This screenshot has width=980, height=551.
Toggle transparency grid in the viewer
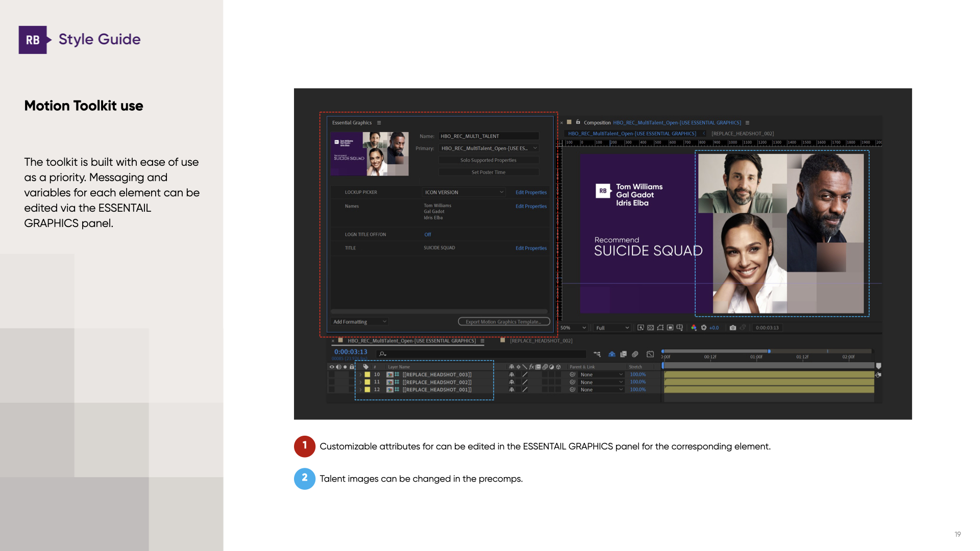pyautogui.click(x=650, y=328)
